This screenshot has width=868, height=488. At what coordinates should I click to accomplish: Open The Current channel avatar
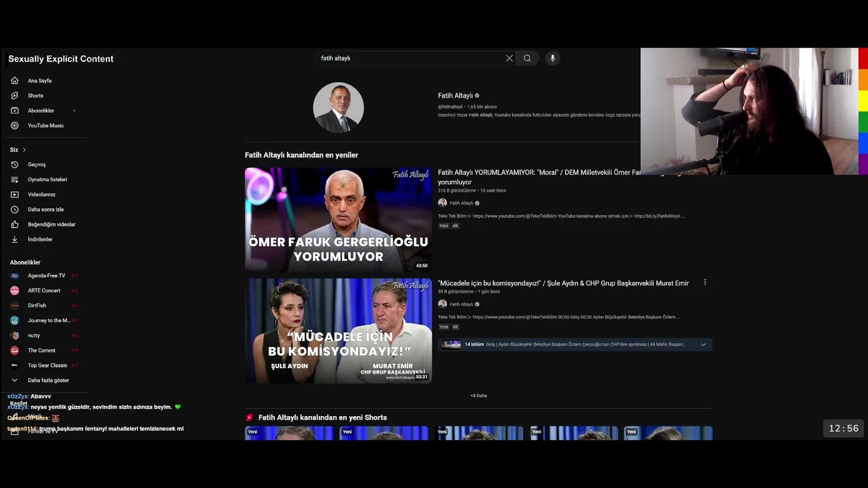14,350
